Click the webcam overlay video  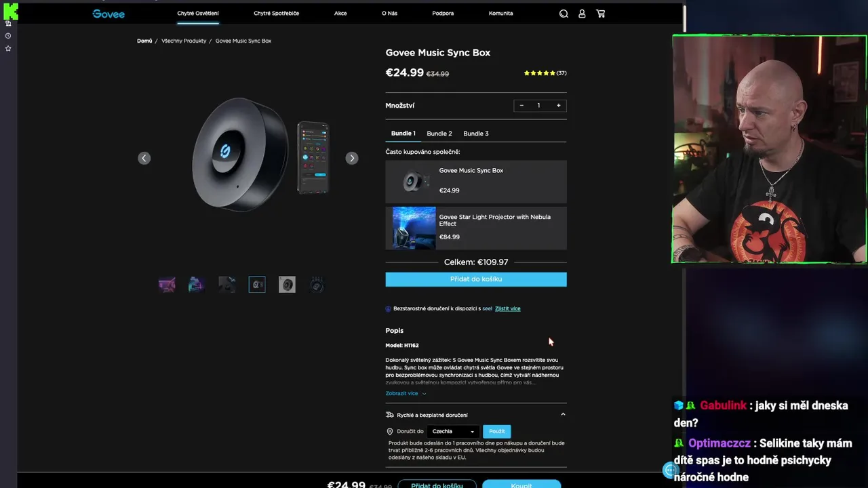[769, 149]
